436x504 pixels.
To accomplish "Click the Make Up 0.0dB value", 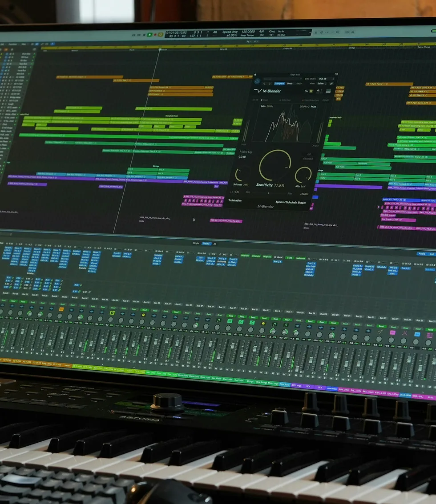I will (x=242, y=156).
